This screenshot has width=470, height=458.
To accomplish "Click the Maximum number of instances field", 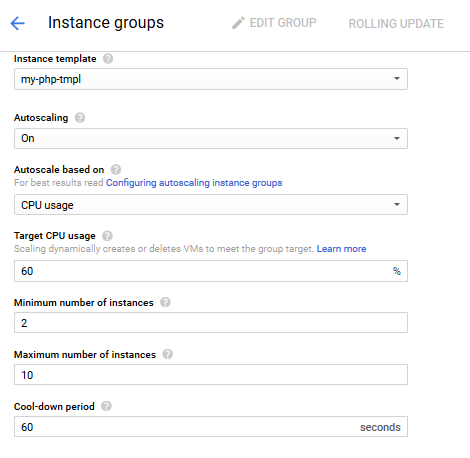I will (211, 375).
